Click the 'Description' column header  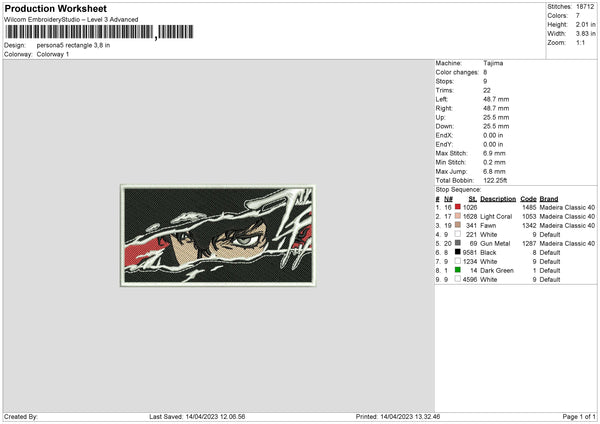tap(498, 199)
